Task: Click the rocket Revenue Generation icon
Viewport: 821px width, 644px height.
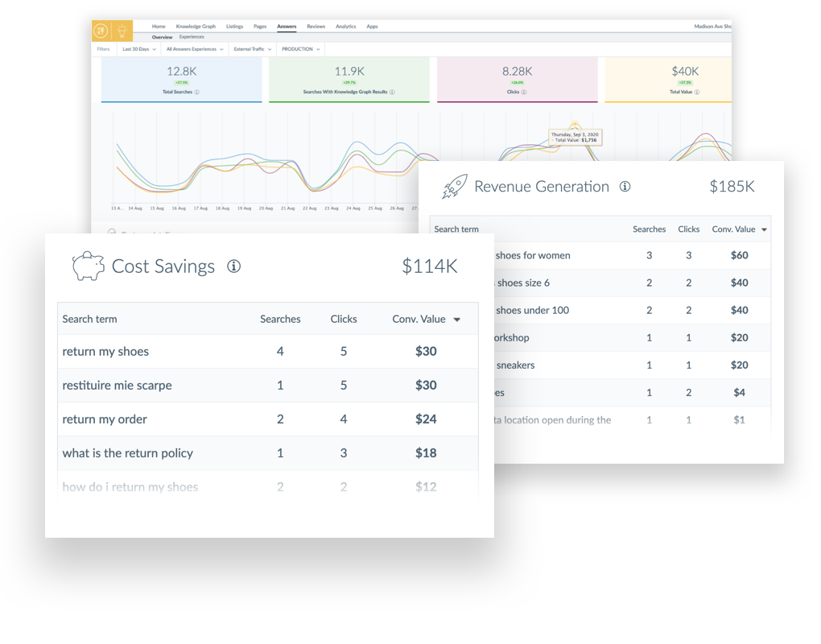Action: point(455,187)
